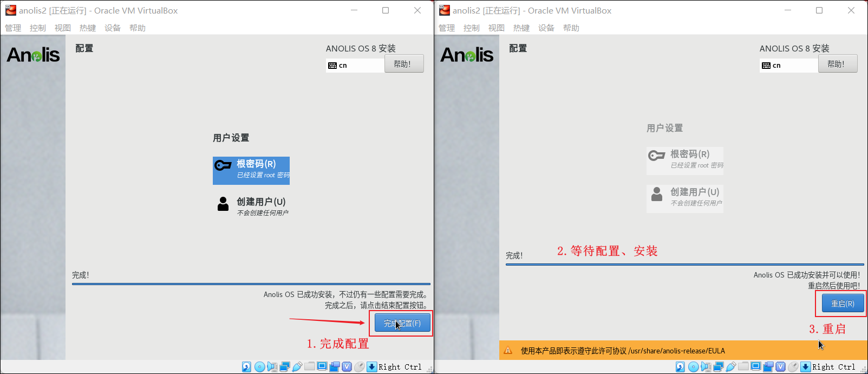Click 帮助! button in 重启 window
Screen dimensions: 868x374
pyautogui.click(x=838, y=64)
